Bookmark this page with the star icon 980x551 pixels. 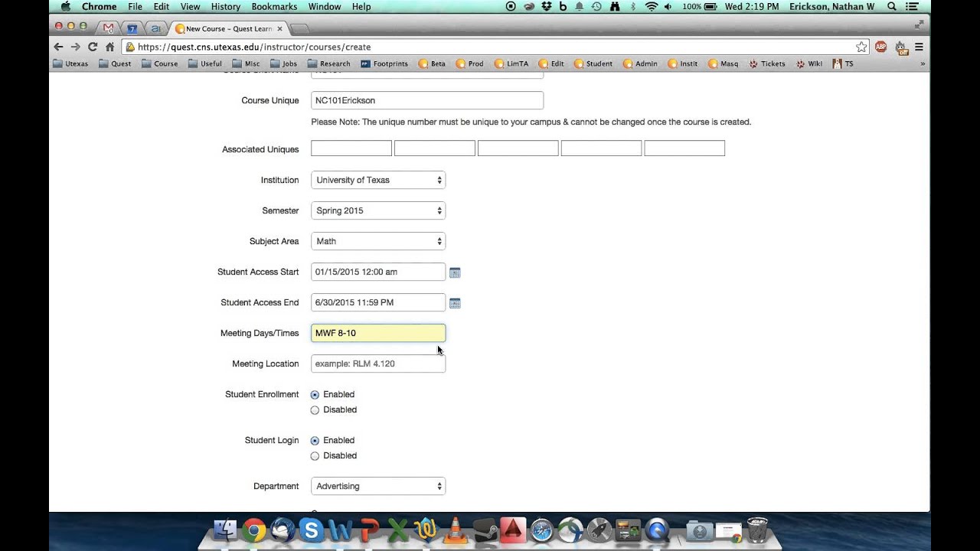(x=861, y=47)
